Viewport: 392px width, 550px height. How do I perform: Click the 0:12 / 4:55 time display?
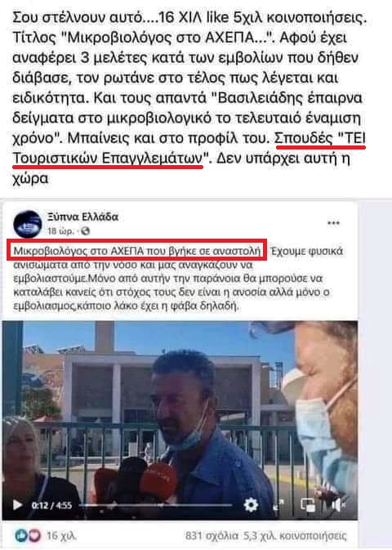tap(51, 505)
